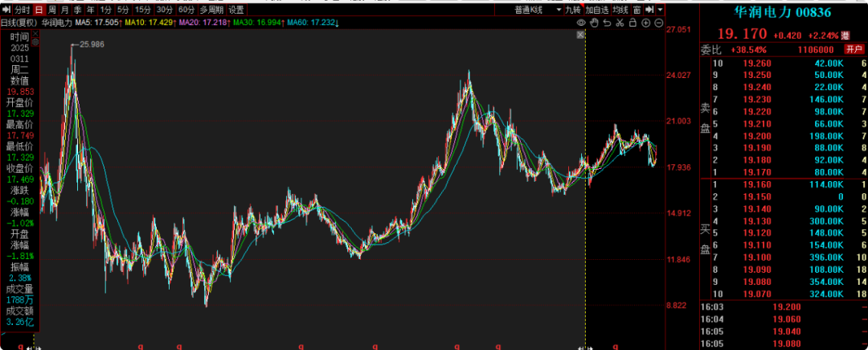Switch to the 周 weekly period tab
Viewport: 868px width, 350px height.
click(52, 10)
